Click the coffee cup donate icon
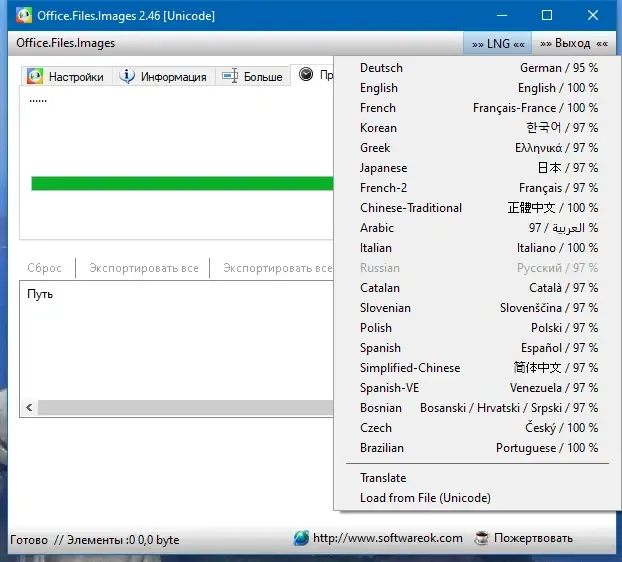This screenshot has height=562, width=622. [482, 538]
